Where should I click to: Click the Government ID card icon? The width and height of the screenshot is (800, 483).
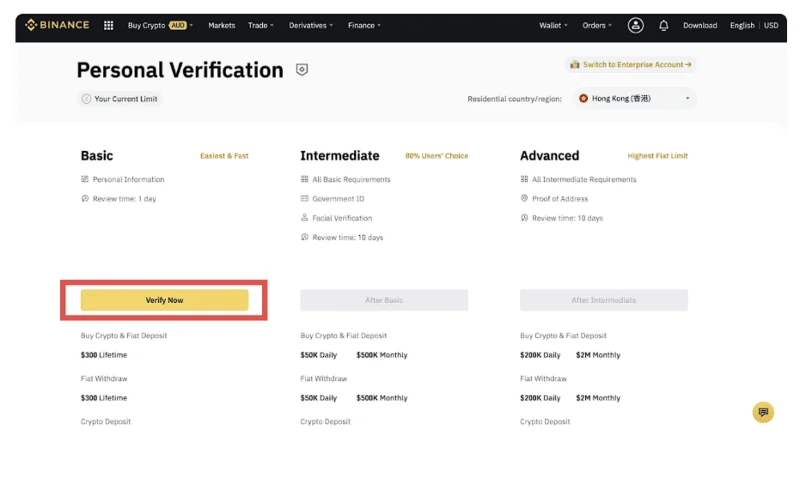pyautogui.click(x=305, y=198)
